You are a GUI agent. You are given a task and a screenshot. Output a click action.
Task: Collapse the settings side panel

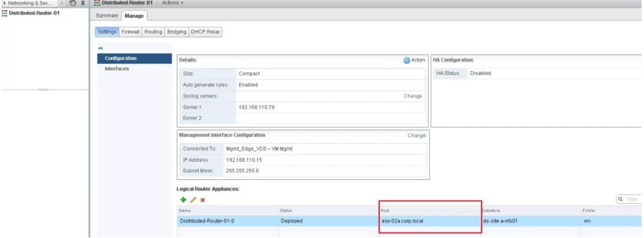click(x=101, y=48)
